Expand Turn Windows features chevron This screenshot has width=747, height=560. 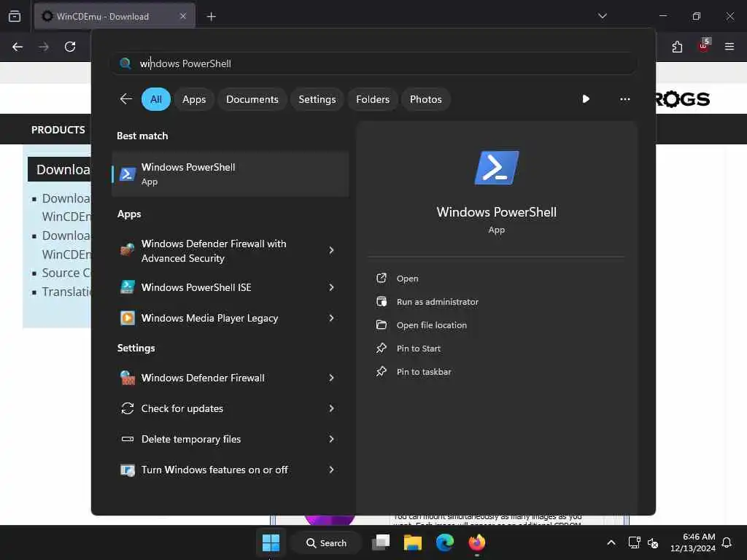point(332,470)
